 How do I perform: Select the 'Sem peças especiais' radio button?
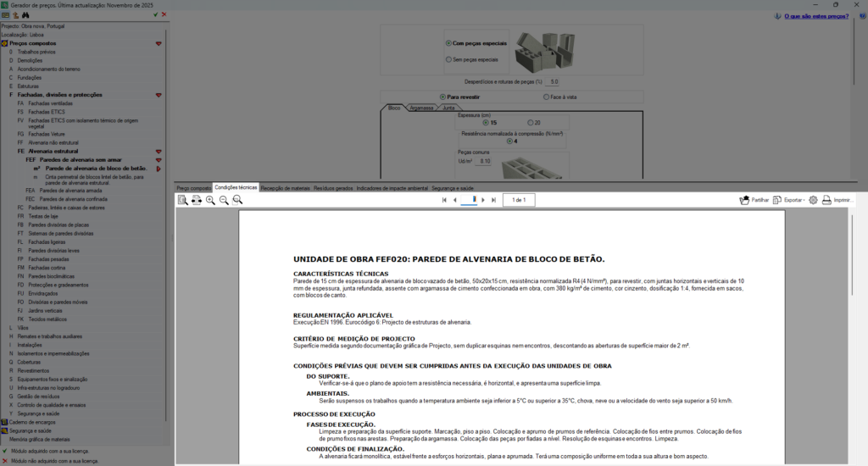(x=448, y=59)
